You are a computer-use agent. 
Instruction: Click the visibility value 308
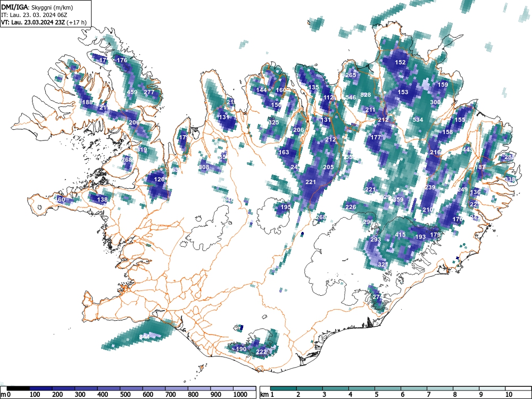204,167
